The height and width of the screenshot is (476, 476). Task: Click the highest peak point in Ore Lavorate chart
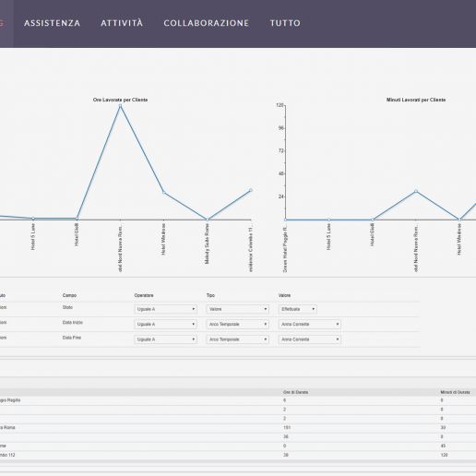[120, 106]
